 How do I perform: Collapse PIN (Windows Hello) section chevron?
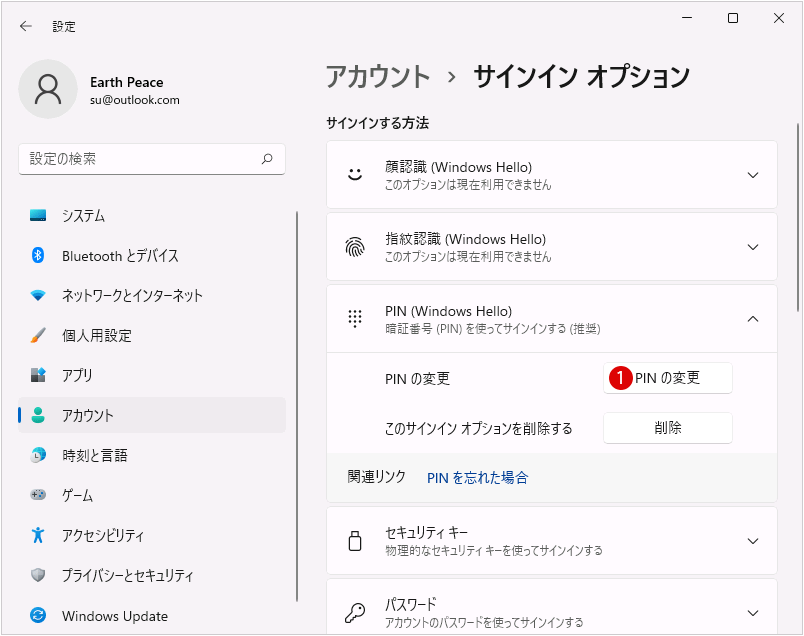coord(753,319)
